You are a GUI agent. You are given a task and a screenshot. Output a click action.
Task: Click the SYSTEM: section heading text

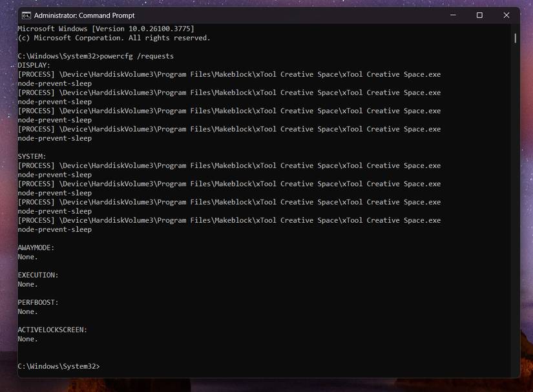(x=32, y=156)
